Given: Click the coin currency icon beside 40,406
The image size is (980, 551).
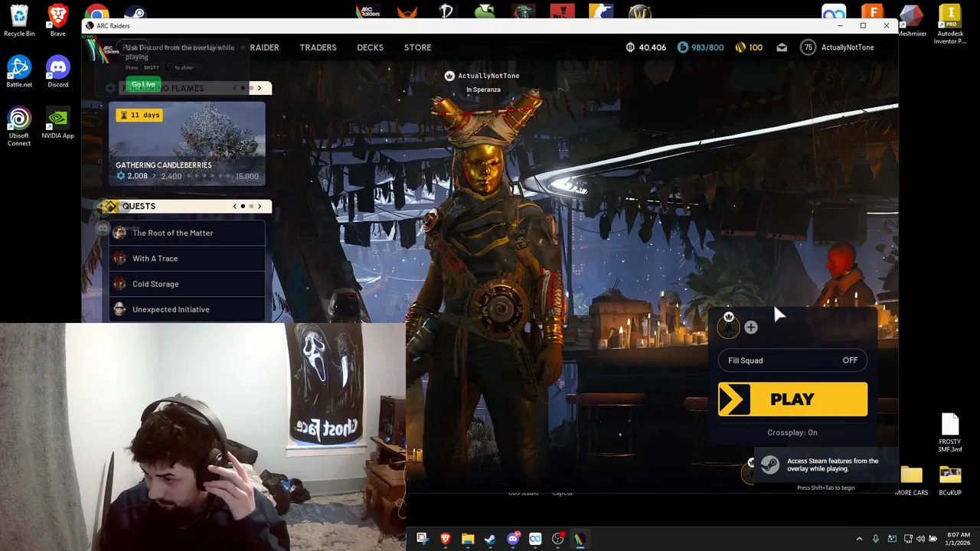Looking at the screenshot, I should click(630, 47).
